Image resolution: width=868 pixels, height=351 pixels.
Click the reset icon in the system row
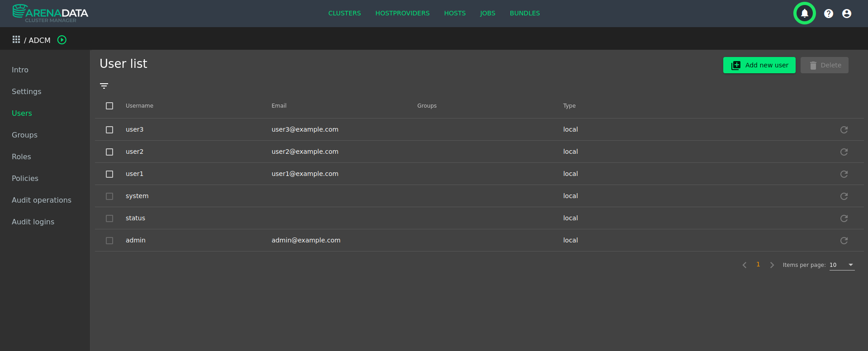tap(844, 196)
